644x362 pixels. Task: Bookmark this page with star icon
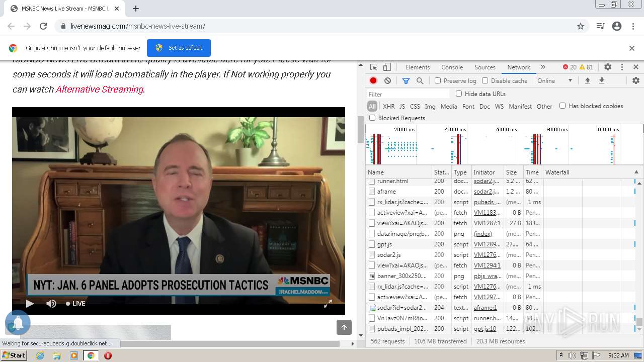tap(581, 26)
